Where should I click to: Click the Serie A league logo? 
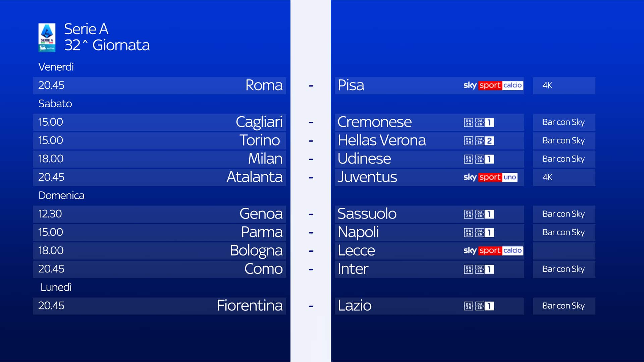pos(47,37)
